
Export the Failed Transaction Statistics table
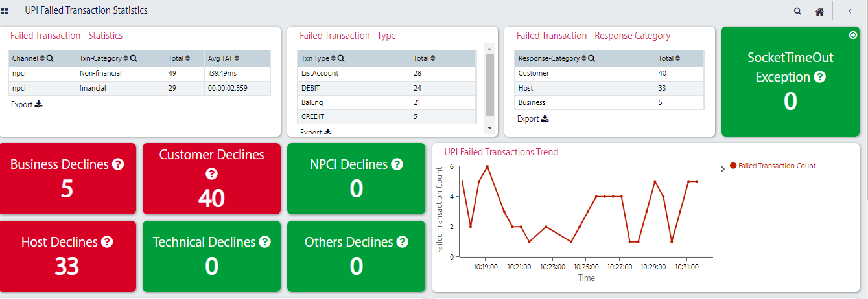click(27, 104)
